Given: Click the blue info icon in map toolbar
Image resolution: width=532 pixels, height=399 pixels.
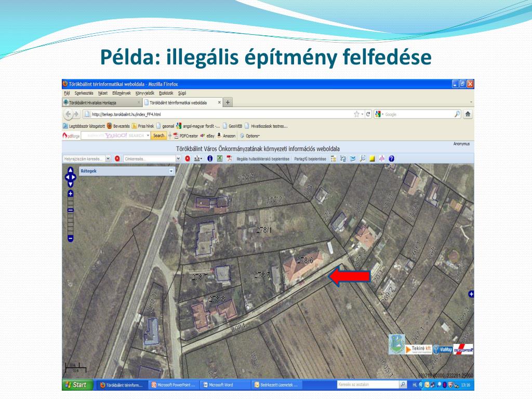Looking at the screenshot, I should click(x=210, y=158).
